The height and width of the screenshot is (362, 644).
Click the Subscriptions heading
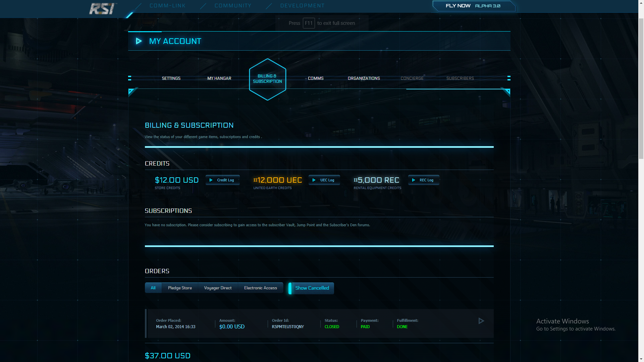coord(168,211)
